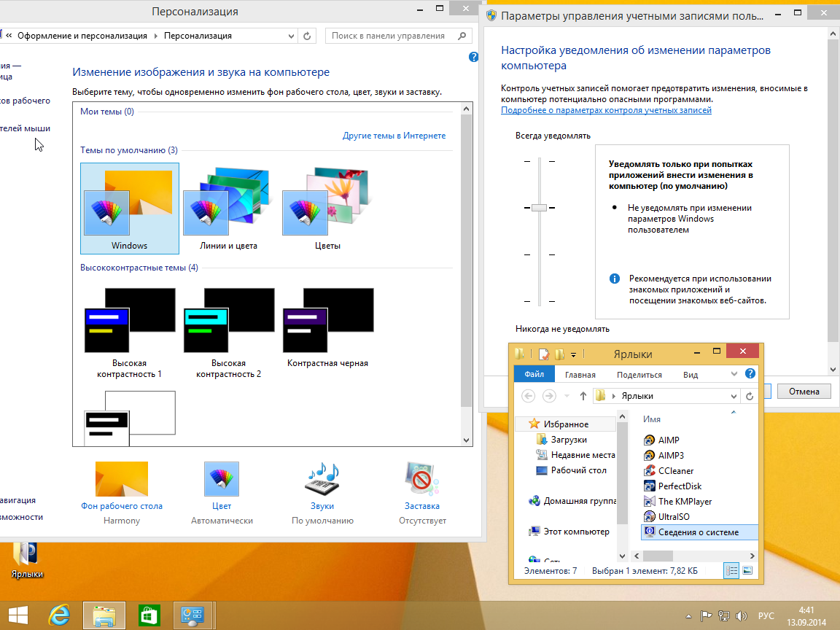The image size is (840, 630).
Task: Open Internet Explorer from taskbar
Action: [x=59, y=615]
